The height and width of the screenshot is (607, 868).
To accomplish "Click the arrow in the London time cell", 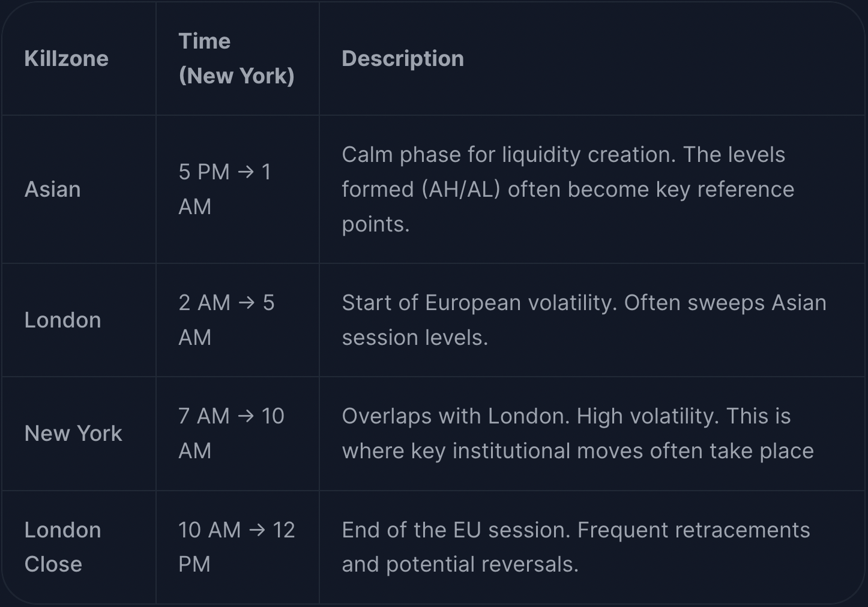I will coord(247,303).
